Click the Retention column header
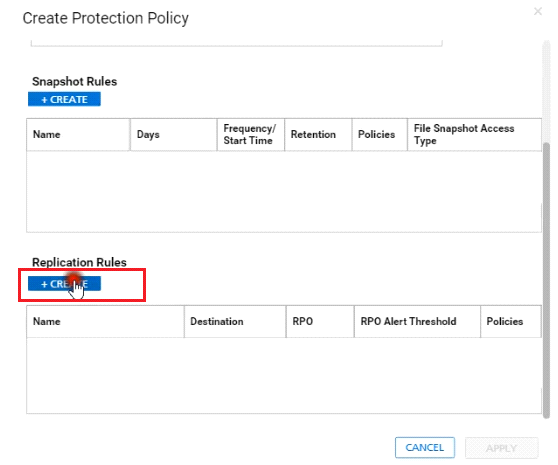The image size is (558, 465). 318,134
